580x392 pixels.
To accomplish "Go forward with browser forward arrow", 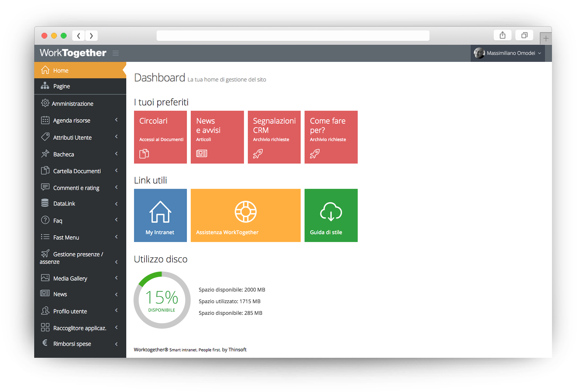I will 91,36.
